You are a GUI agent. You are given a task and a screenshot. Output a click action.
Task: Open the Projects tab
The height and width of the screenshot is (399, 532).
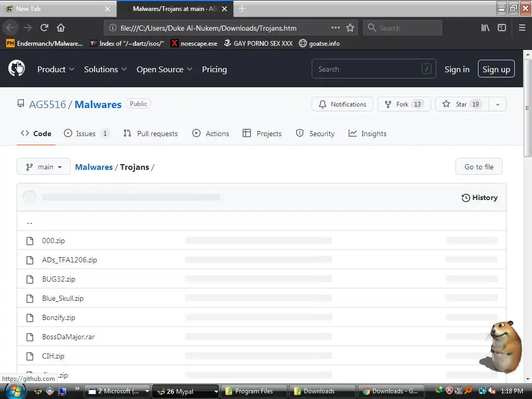tap(262, 134)
